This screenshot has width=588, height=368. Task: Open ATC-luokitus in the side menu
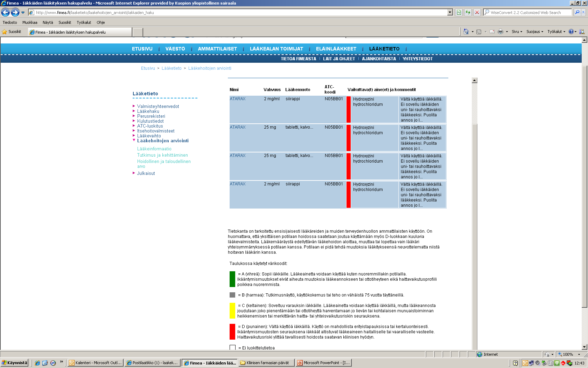pyautogui.click(x=150, y=126)
